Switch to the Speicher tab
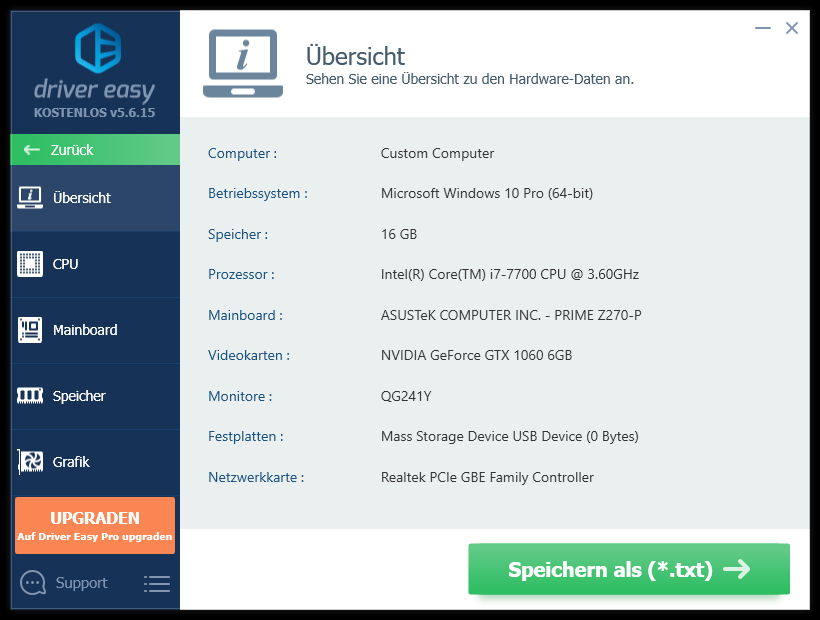This screenshot has height=620, width=820. pyautogui.click(x=95, y=396)
